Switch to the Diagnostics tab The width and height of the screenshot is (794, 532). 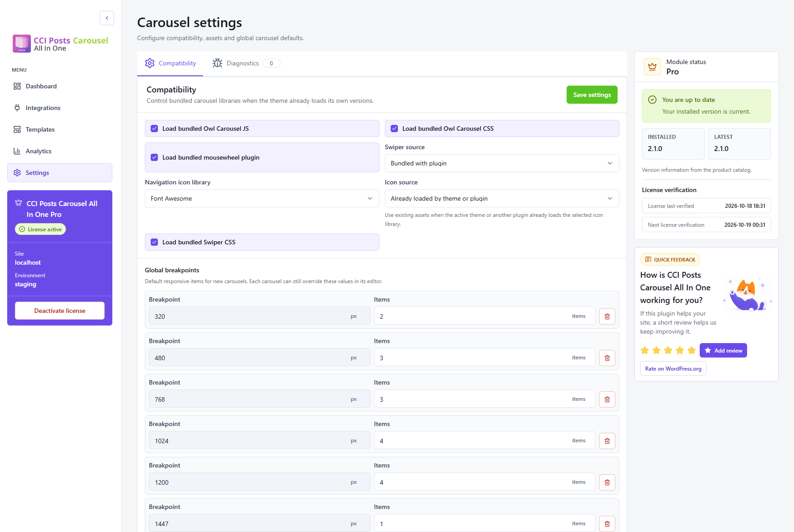(x=246, y=63)
